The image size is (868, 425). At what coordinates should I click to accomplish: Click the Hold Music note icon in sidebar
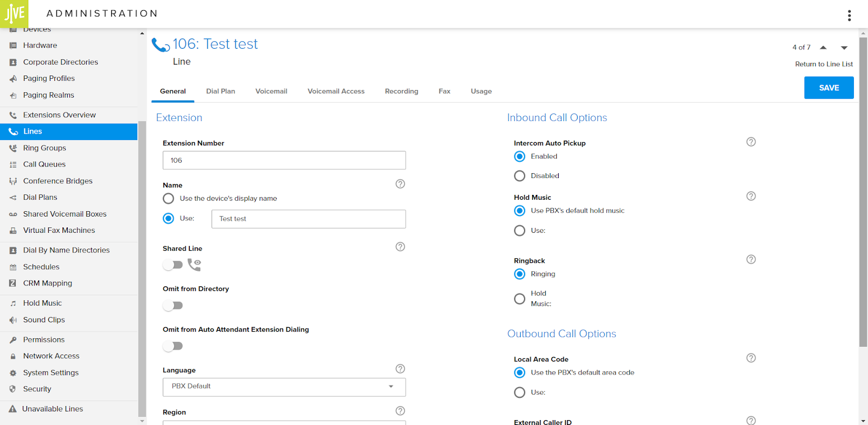click(13, 303)
